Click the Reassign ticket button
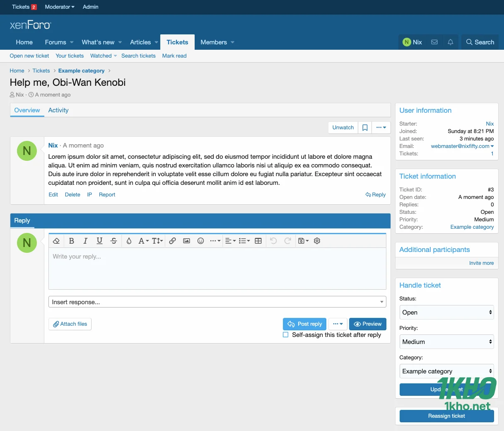This screenshot has width=504, height=431. tap(446, 416)
